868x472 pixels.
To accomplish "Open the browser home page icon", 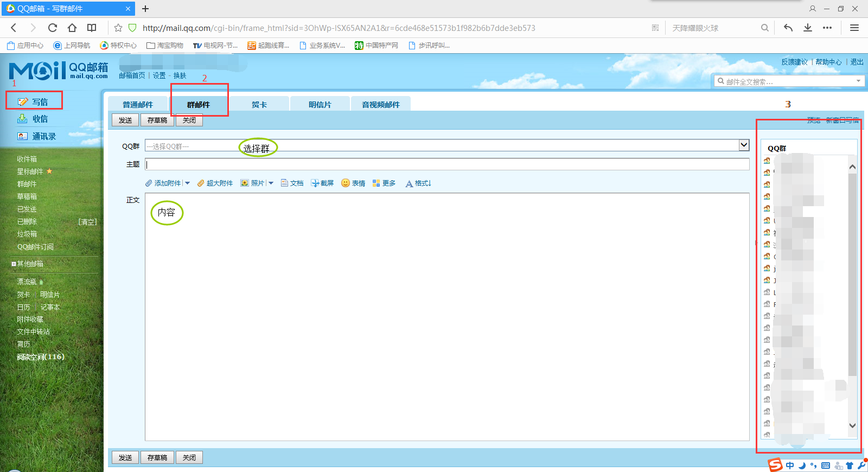I will [72, 28].
